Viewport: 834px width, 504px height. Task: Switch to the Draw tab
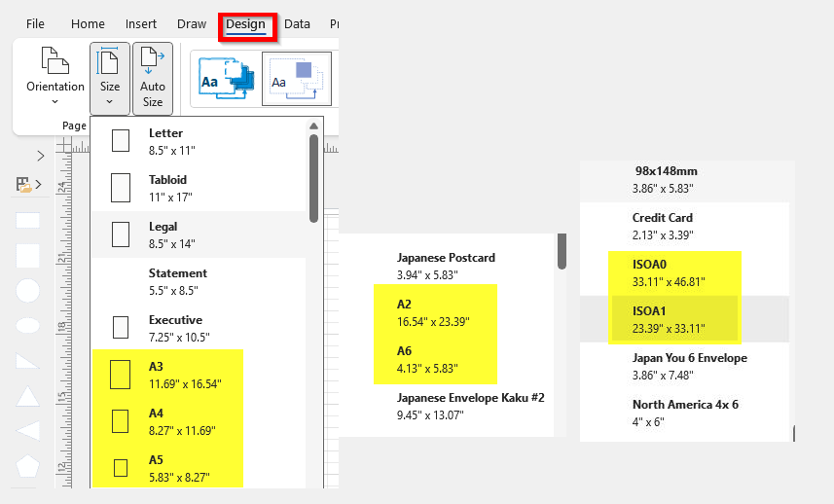[x=192, y=24]
